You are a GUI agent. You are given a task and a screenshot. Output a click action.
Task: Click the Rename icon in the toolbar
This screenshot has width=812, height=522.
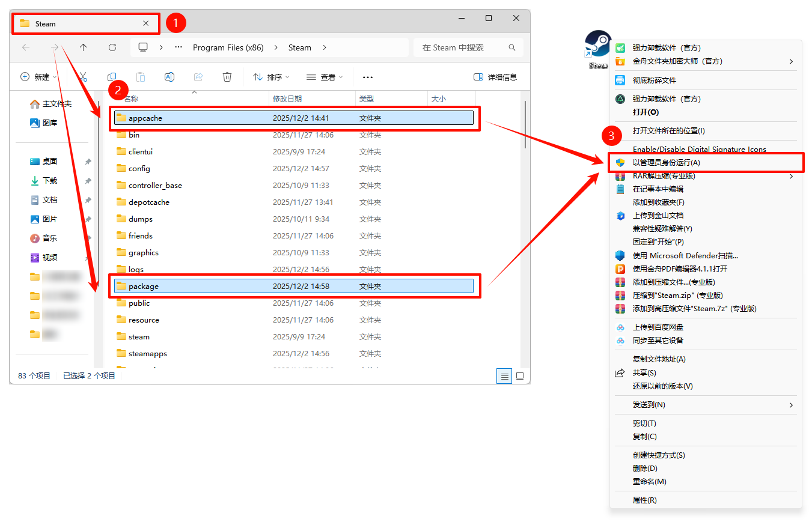click(x=169, y=77)
